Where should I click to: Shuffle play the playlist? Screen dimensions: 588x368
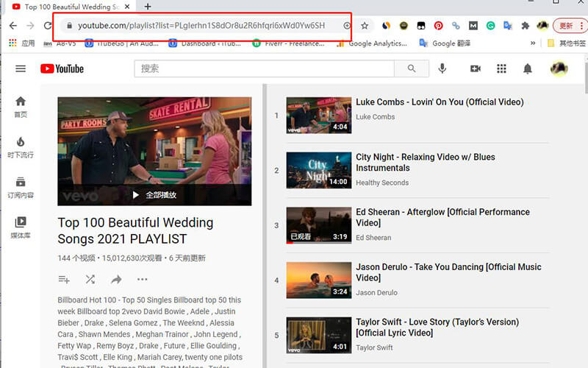click(x=90, y=280)
